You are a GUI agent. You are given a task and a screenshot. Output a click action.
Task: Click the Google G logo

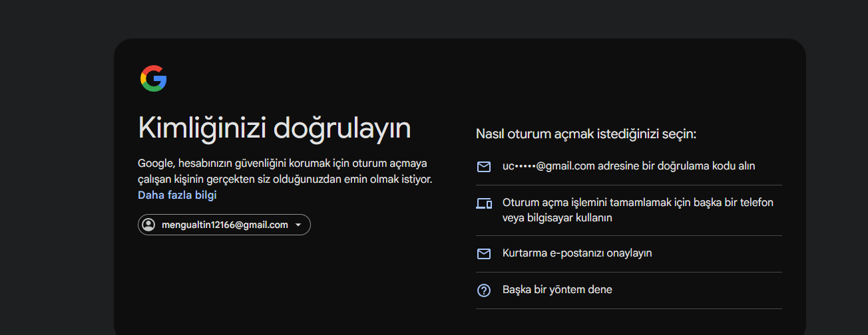pyautogui.click(x=153, y=78)
